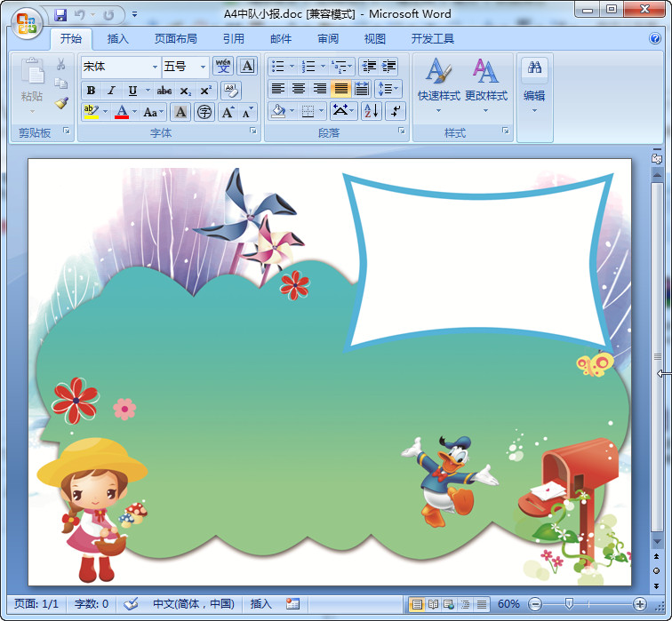Shrink font size with small A
Screen dimensions: 672x621
coord(247,112)
